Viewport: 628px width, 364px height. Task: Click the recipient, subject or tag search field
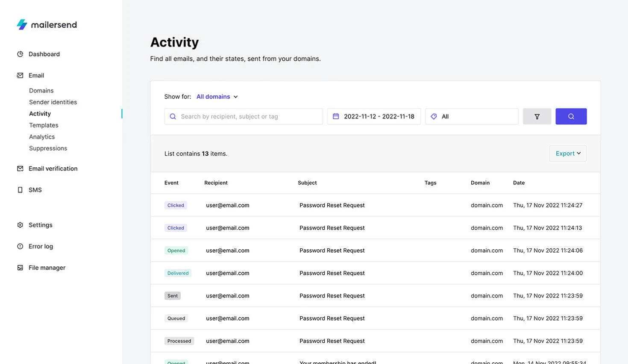[x=244, y=116]
